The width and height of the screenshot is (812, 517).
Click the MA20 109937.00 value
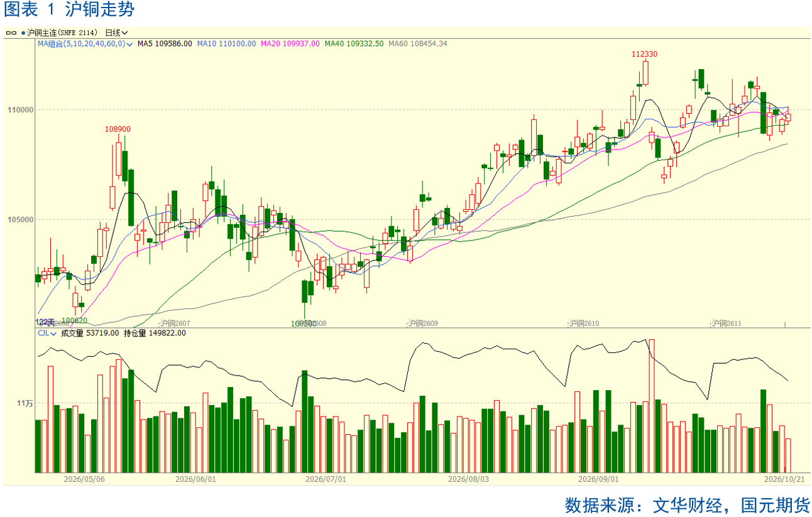pos(290,44)
